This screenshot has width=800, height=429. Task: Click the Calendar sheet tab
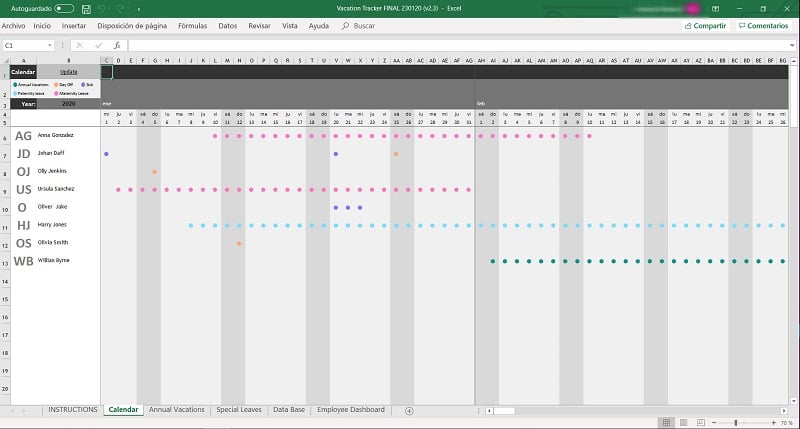click(x=123, y=410)
